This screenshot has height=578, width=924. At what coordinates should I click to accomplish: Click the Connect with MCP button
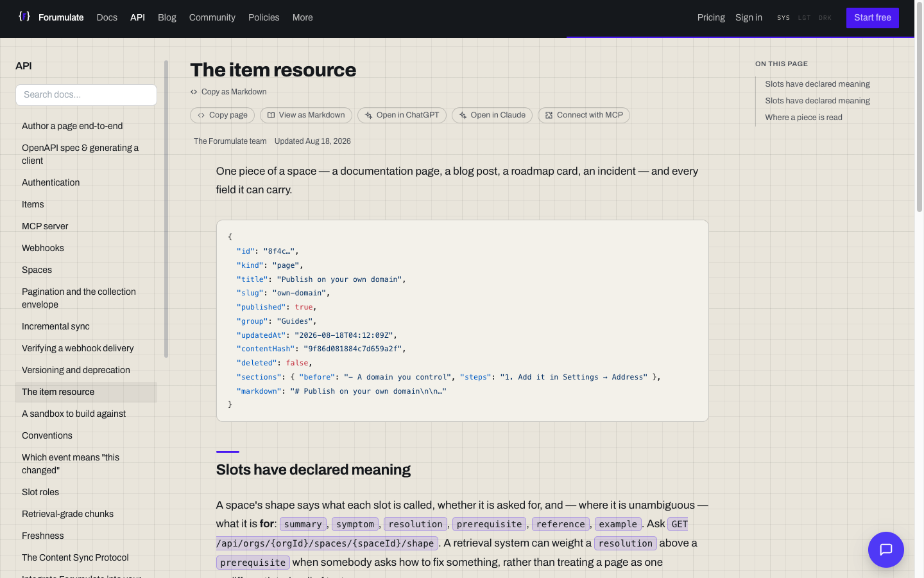tap(584, 116)
